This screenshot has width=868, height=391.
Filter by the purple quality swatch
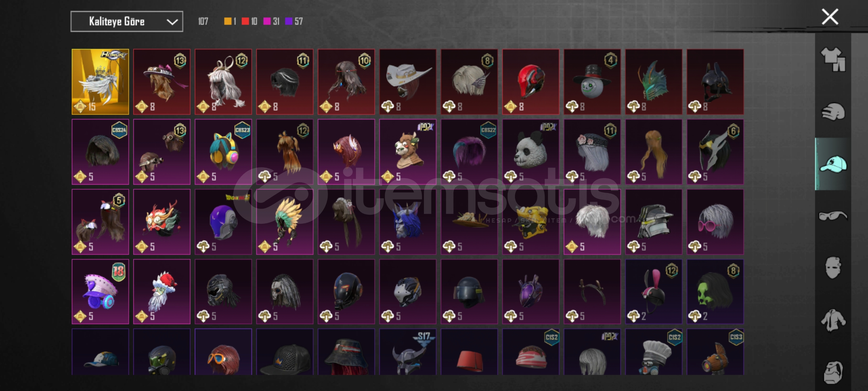point(289,21)
